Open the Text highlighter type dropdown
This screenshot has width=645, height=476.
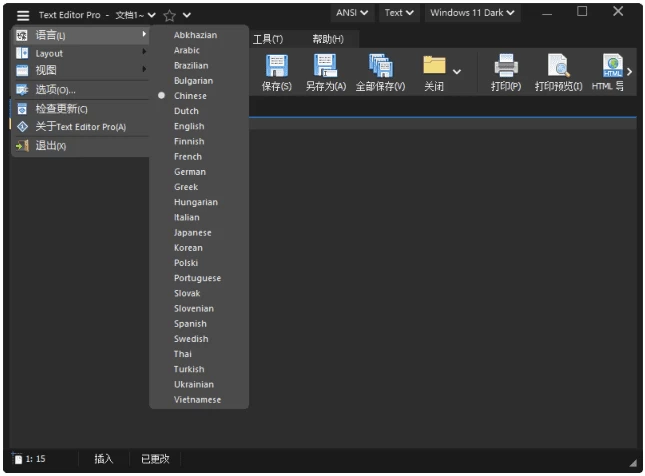[399, 13]
